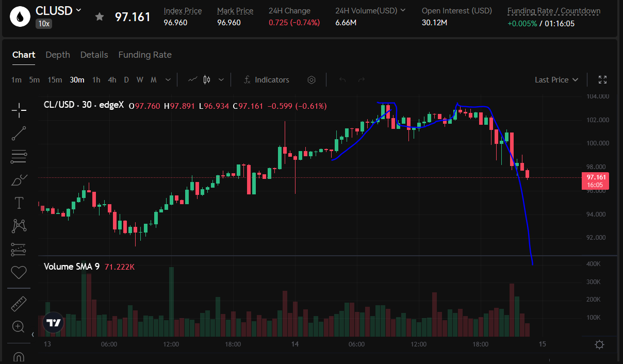The image size is (623, 364).
Task: Select the M monthly timeframe
Action: pos(154,80)
